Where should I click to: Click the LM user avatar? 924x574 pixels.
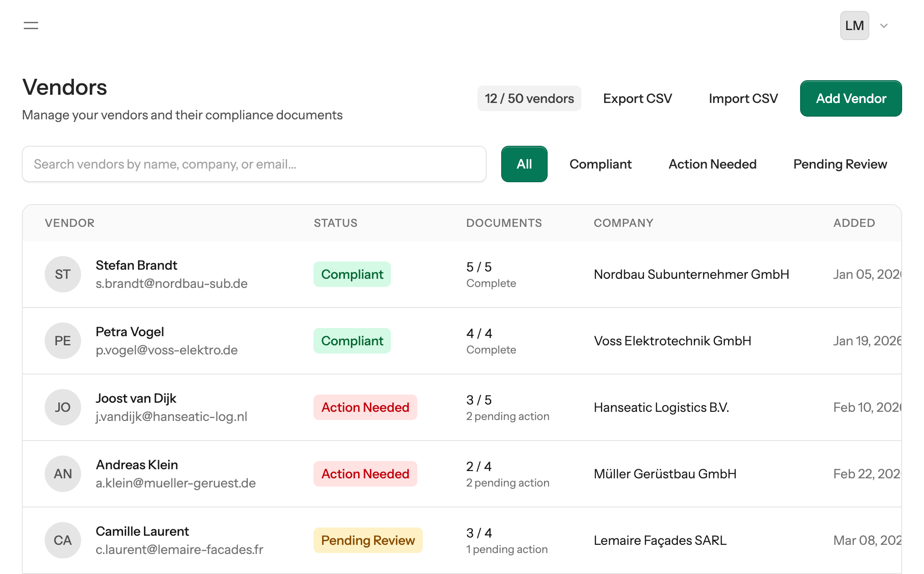click(x=854, y=26)
